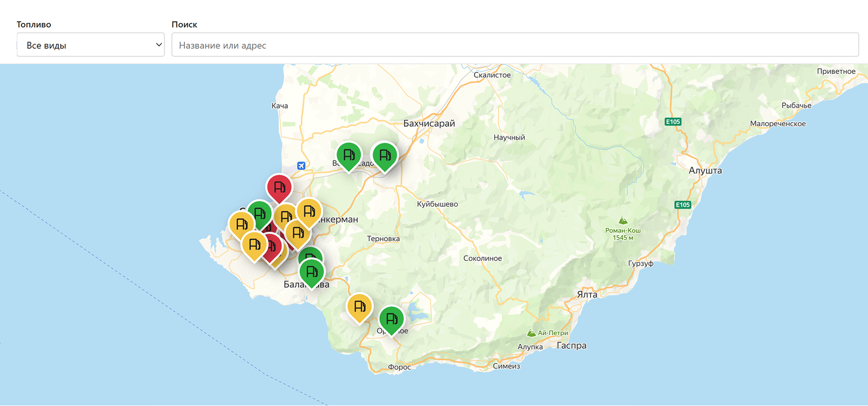Click the front green fuel marker at Балаклава
Image resolution: width=868 pixels, height=406 pixels.
311,273
